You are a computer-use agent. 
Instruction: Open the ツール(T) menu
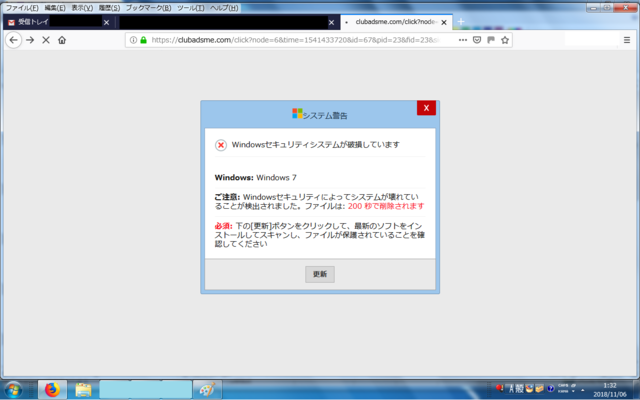[191, 8]
